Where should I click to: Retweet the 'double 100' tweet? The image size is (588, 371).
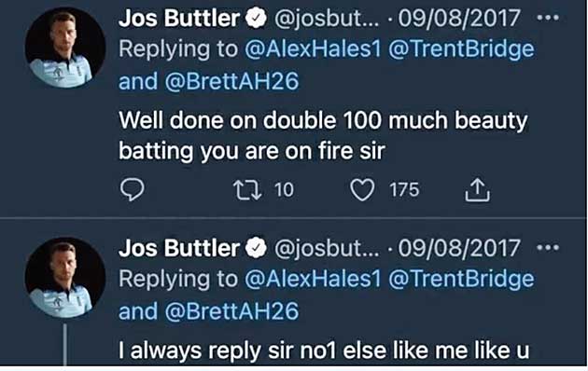[247, 190]
